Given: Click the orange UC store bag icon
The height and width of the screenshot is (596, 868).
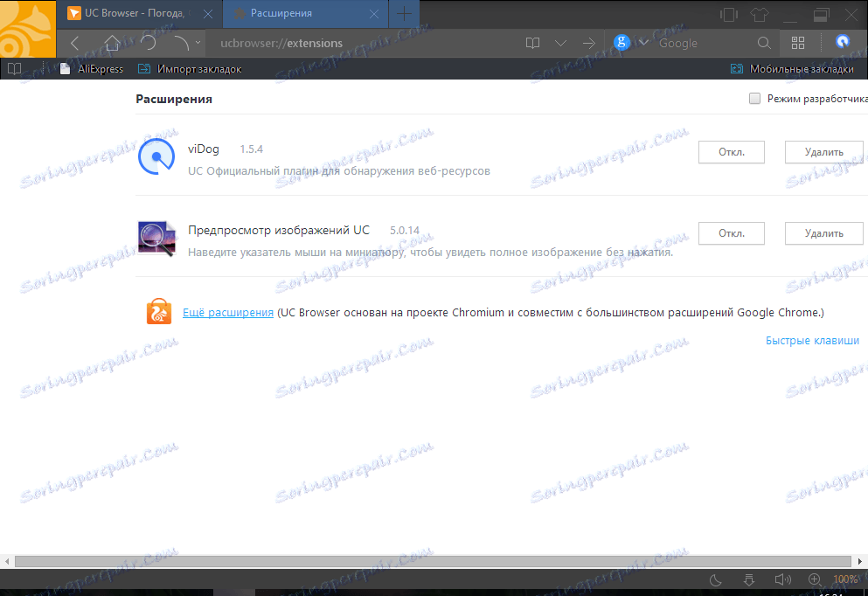Looking at the screenshot, I should pos(159,311).
